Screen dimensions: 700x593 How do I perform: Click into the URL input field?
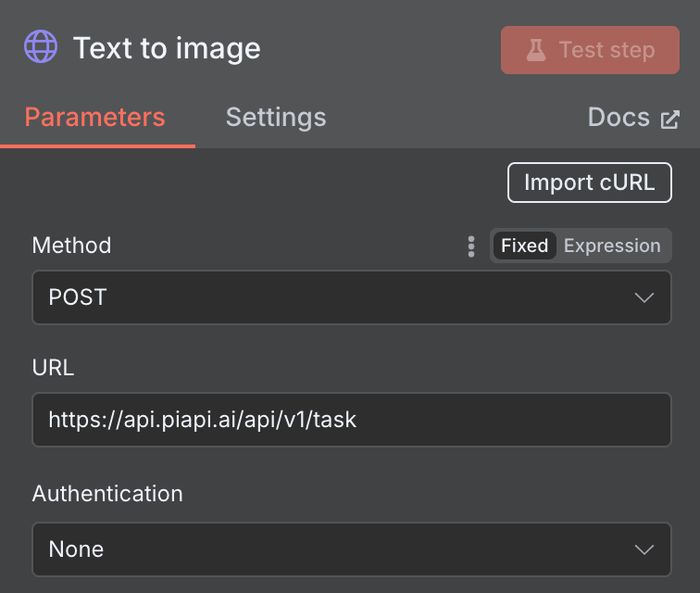pyautogui.click(x=351, y=420)
